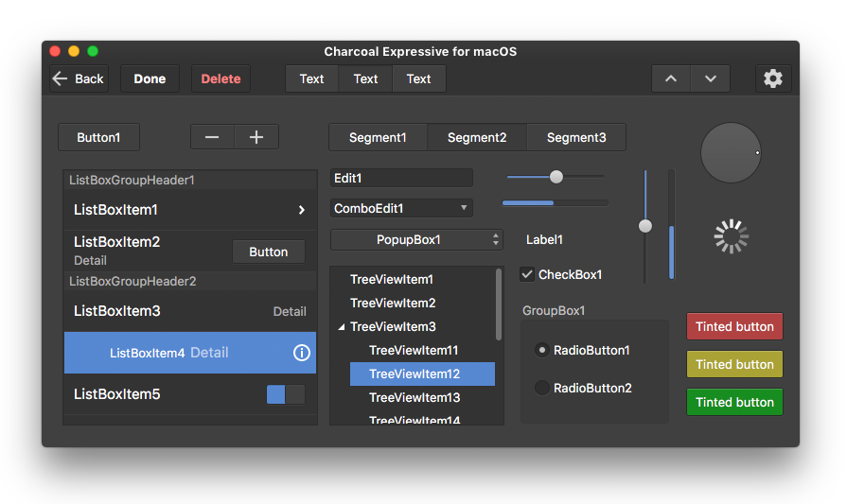847x504 pixels.
Task: Click the Button inside ListBoxItem2
Action: pos(269,252)
